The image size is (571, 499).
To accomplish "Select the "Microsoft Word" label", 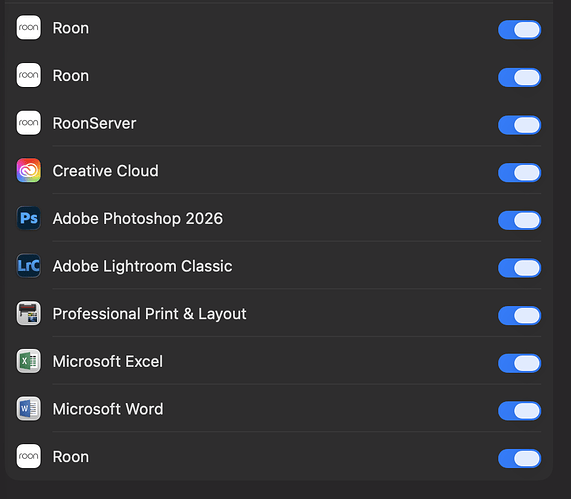I will 108,409.
